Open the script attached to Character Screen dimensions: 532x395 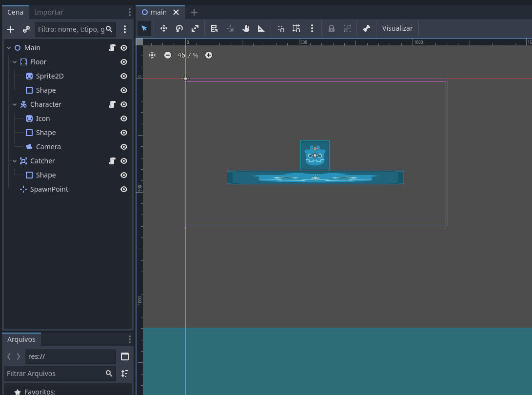point(112,104)
